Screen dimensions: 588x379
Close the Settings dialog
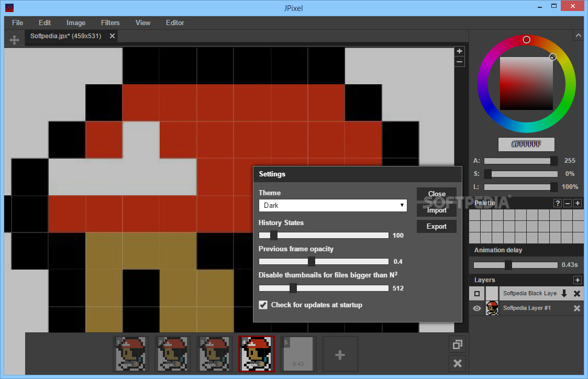pos(437,194)
